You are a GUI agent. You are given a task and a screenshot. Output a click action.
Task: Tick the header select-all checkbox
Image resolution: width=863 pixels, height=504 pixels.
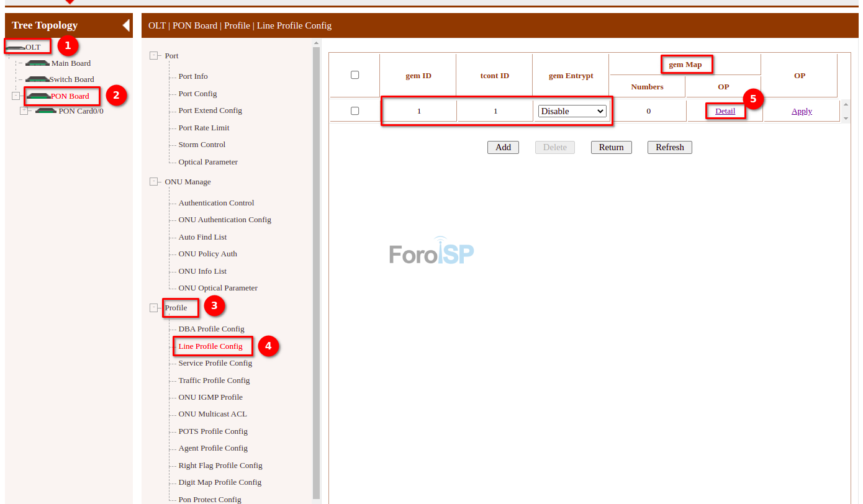[355, 75]
